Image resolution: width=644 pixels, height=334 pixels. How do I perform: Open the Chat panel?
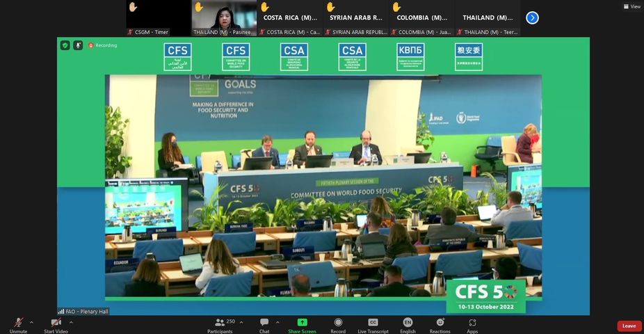(x=264, y=326)
